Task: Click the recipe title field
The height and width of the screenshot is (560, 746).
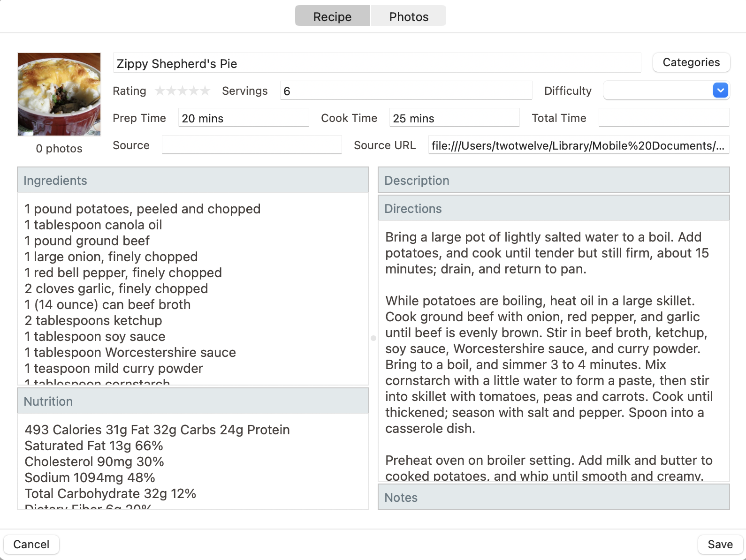Action: coord(376,63)
